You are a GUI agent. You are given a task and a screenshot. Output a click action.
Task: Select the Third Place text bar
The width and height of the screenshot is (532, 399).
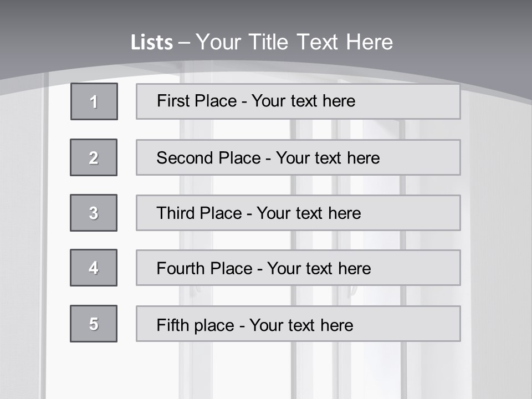298,213
